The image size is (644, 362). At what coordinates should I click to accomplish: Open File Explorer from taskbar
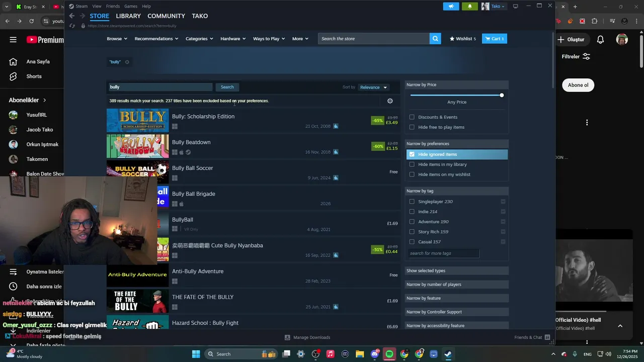point(360,354)
